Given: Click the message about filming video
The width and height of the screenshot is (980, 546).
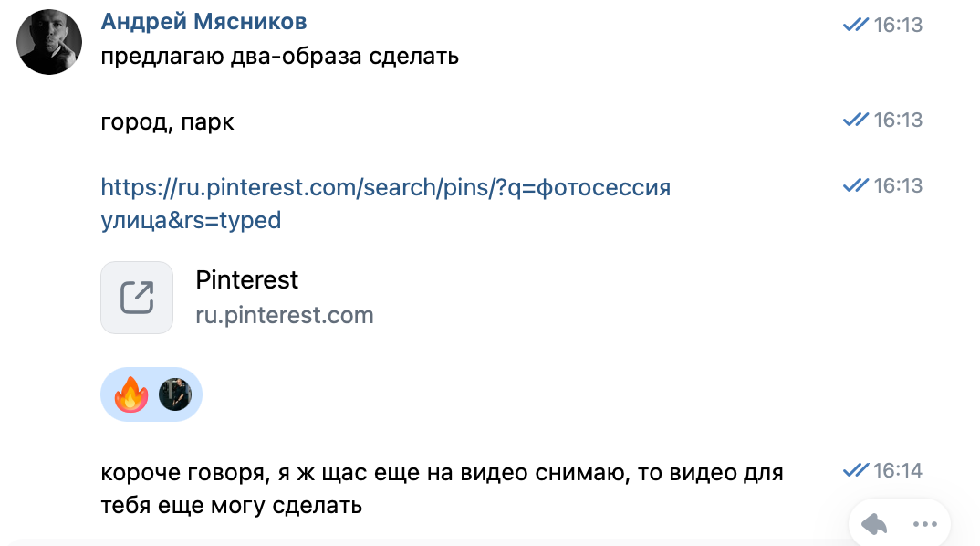Looking at the screenshot, I should [x=442, y=486].
